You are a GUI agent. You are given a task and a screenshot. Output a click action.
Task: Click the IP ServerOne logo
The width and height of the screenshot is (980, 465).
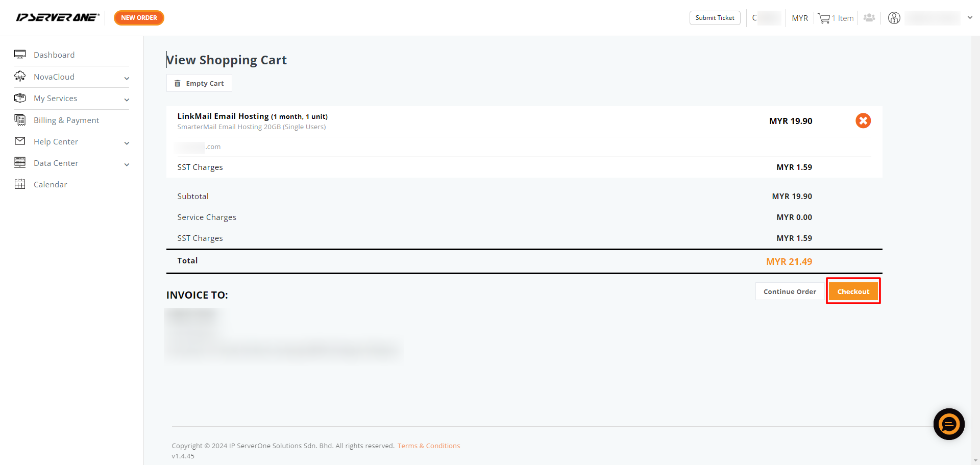[58, 18]
